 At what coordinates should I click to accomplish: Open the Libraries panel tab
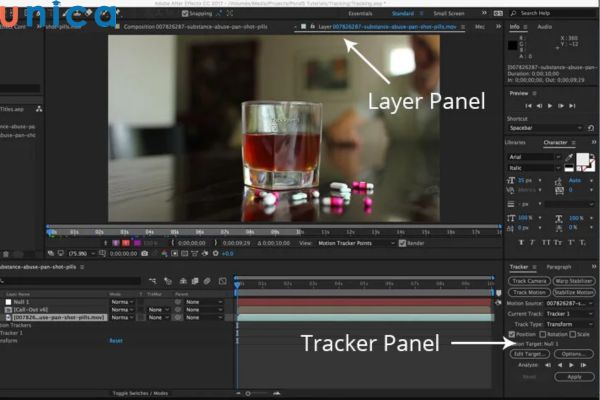click(515, 142)
